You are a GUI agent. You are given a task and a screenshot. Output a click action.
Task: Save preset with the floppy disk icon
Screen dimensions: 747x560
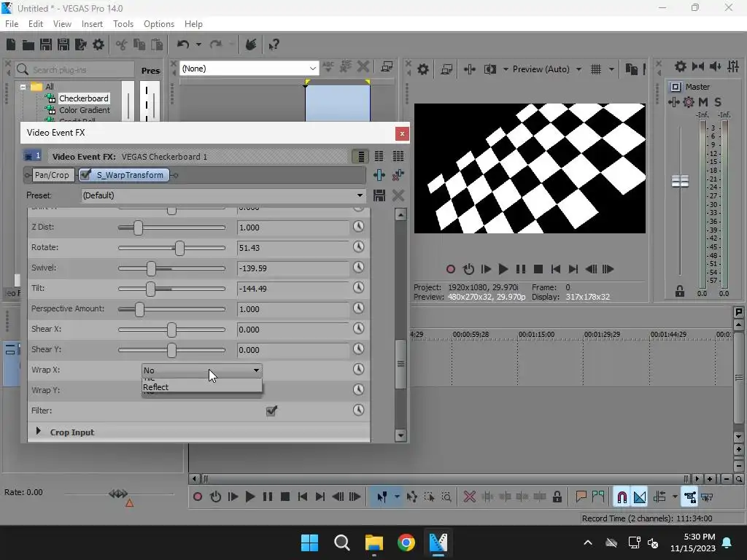pyautogui.click(x=379, y=195)
